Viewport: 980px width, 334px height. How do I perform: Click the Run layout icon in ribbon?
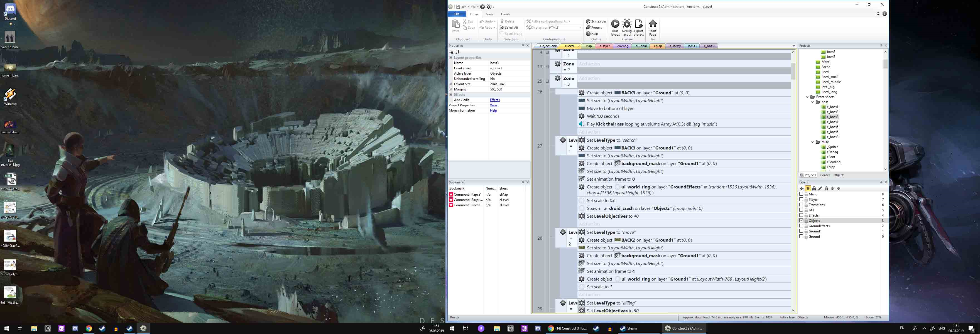[x=615, y=24]
